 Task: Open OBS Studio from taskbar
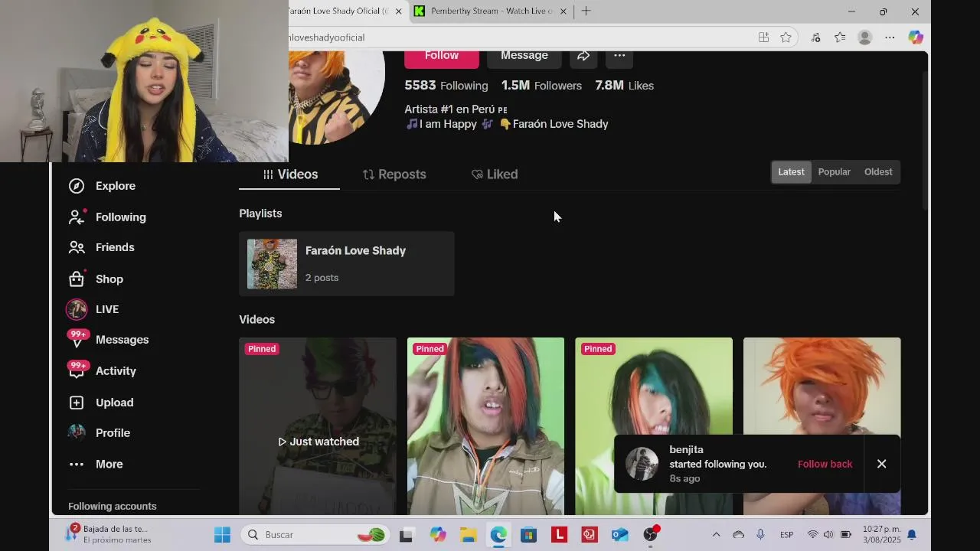(x=651, y=534)
